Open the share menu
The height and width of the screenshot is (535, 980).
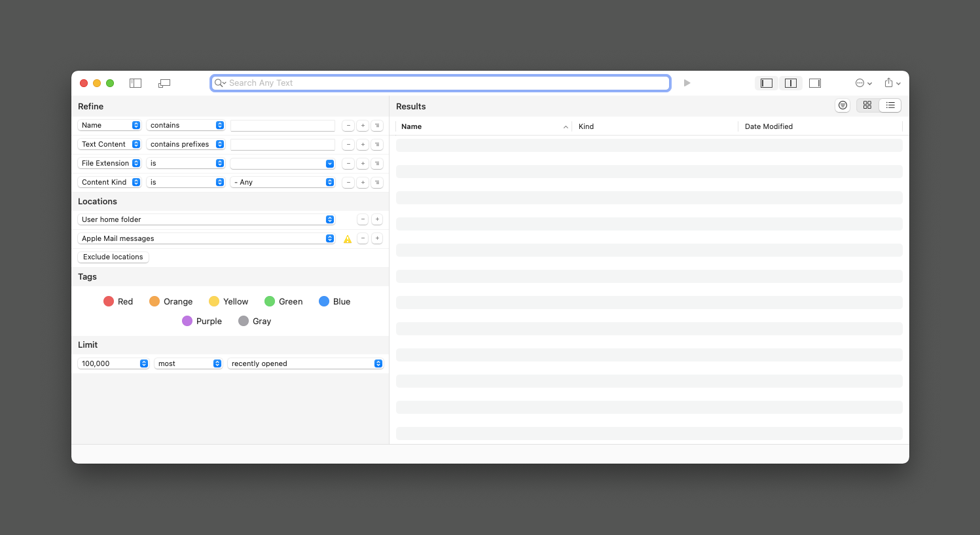[892, 83]
